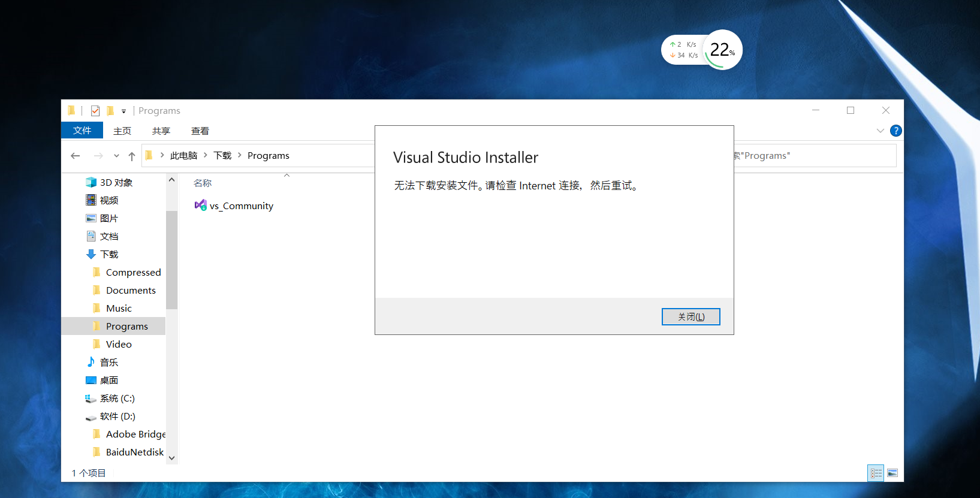Click the Back navigation arrow
Screen dimensions: 980x498
pos(76,156)
